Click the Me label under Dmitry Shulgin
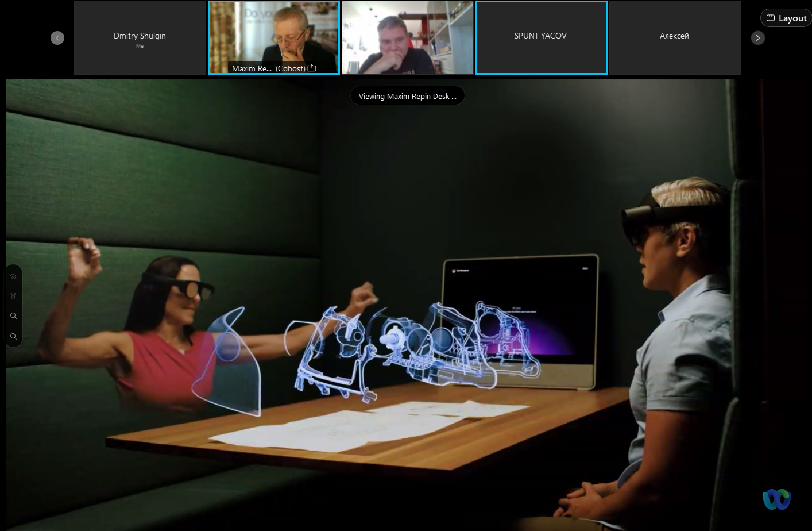This screenshot has height=531, width=812. tap(140, 46)
